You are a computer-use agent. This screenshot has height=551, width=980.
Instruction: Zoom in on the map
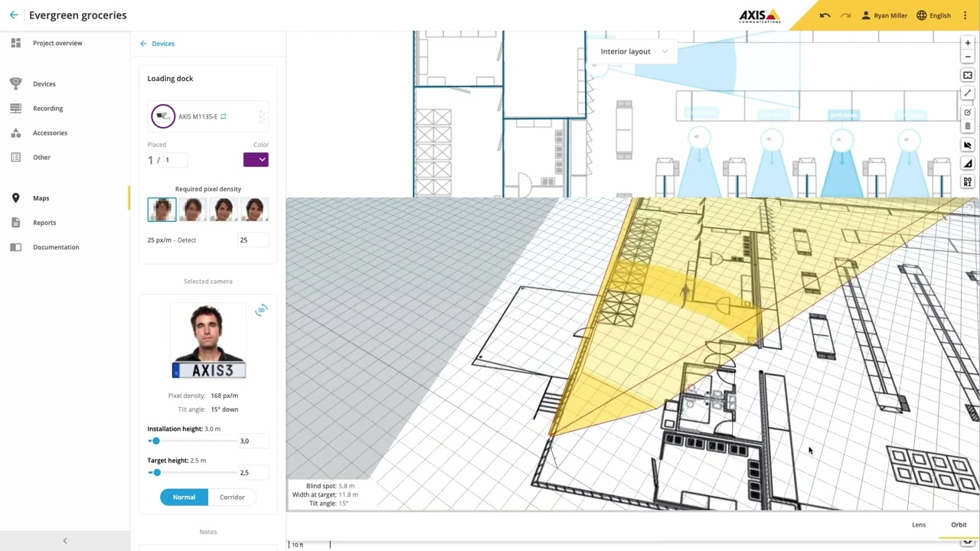pos(968,43)
